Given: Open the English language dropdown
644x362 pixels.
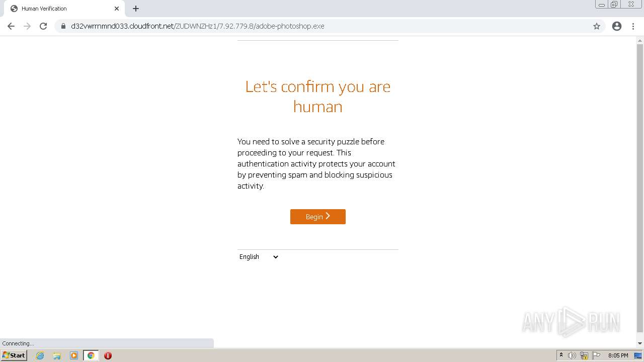Looking at the screenshot, I should [259, 257].
